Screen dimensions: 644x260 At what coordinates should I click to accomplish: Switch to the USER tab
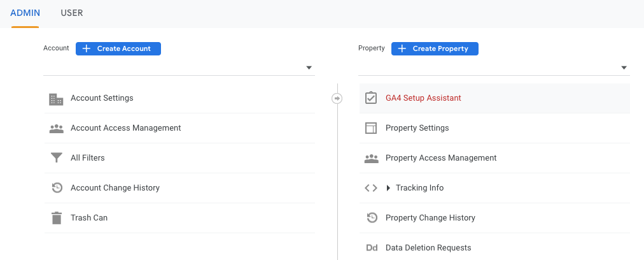[72, 13]
